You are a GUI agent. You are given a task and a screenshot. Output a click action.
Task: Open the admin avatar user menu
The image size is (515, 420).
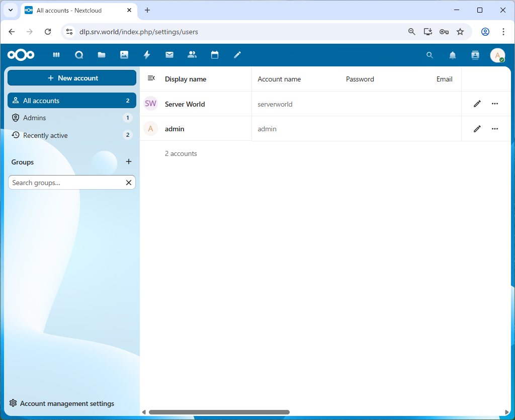(x=497, y=55)
